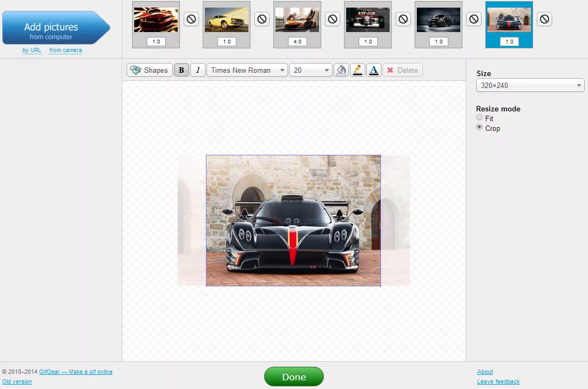
Task: Edit the Formula 1 frame delay value
Action: [x=367, y=41]
